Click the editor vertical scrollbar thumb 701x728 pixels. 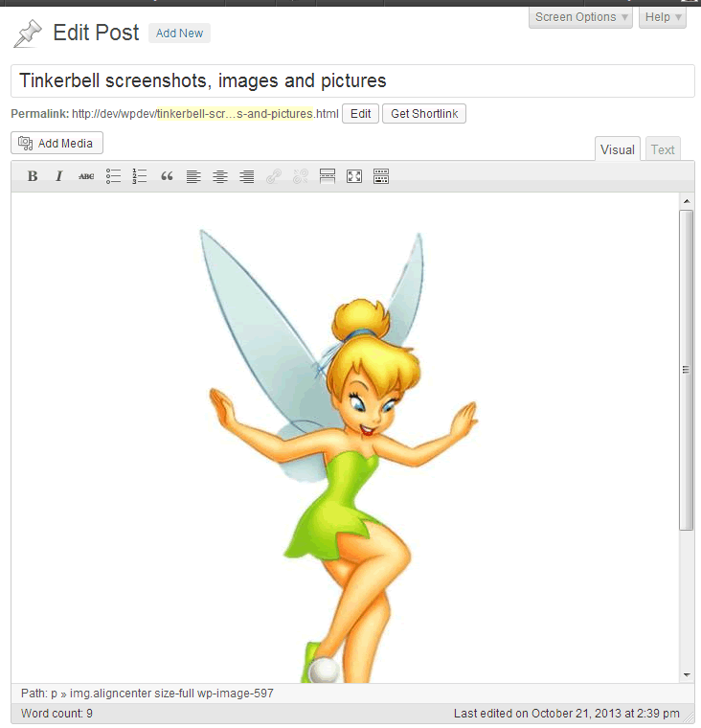tap(686, 370)
